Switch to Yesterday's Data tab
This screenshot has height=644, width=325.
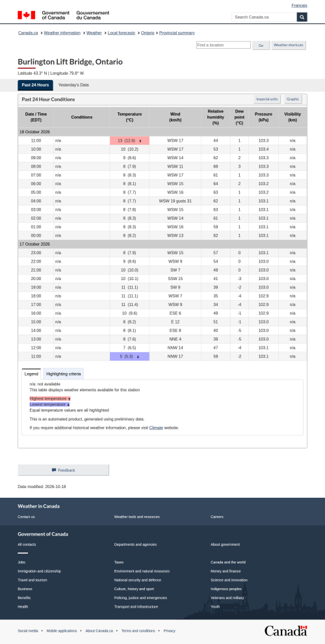pyautogui.click(x=73, y=85)
